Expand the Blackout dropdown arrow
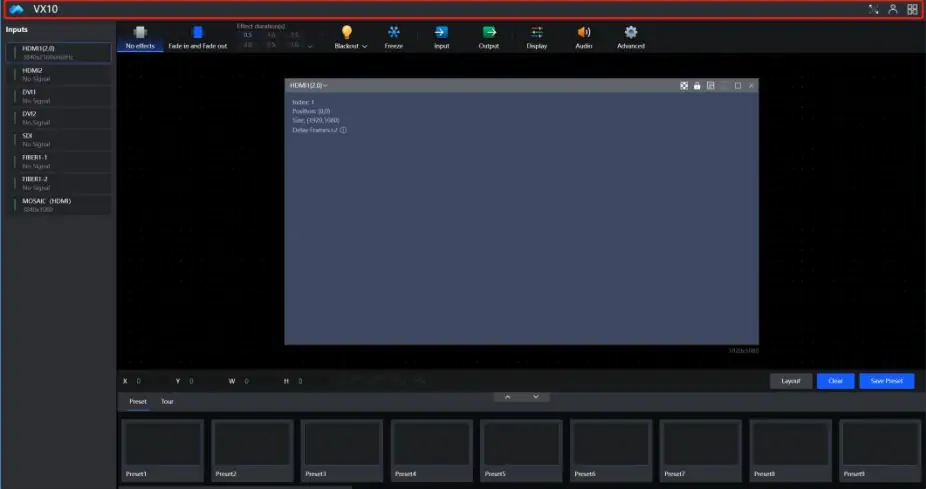 (364, 46)
